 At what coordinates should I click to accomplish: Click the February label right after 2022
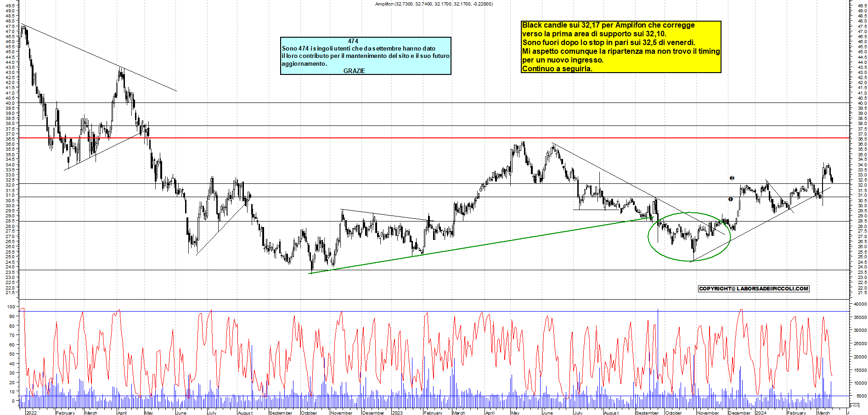(65, 413)
